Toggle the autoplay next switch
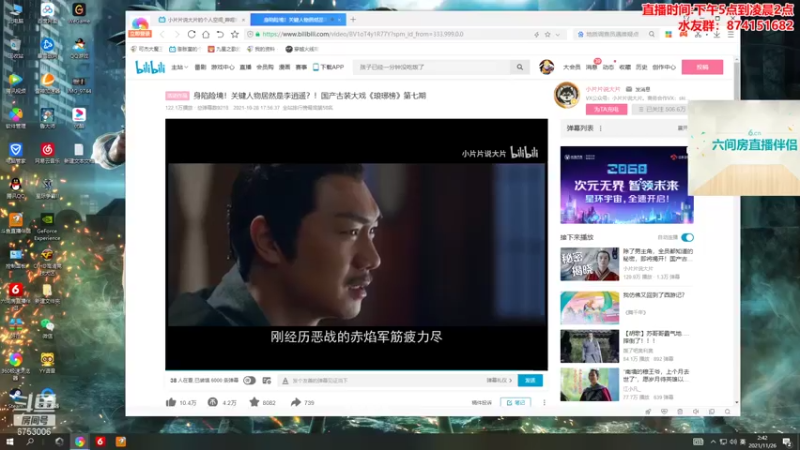 tap(687, 237)
